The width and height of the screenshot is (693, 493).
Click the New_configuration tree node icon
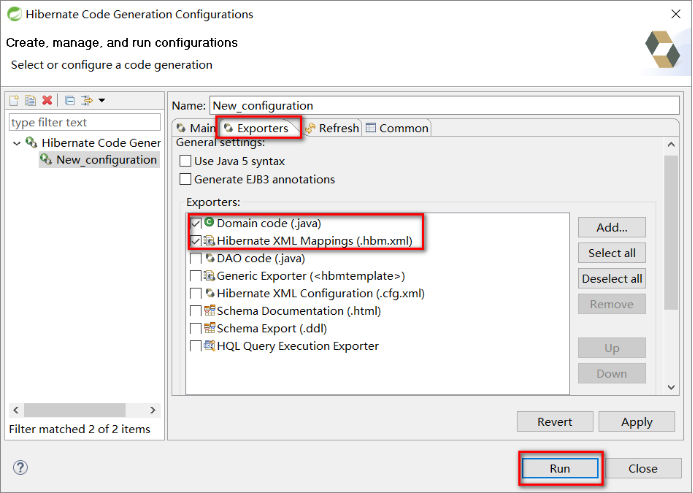click(46, 159)
